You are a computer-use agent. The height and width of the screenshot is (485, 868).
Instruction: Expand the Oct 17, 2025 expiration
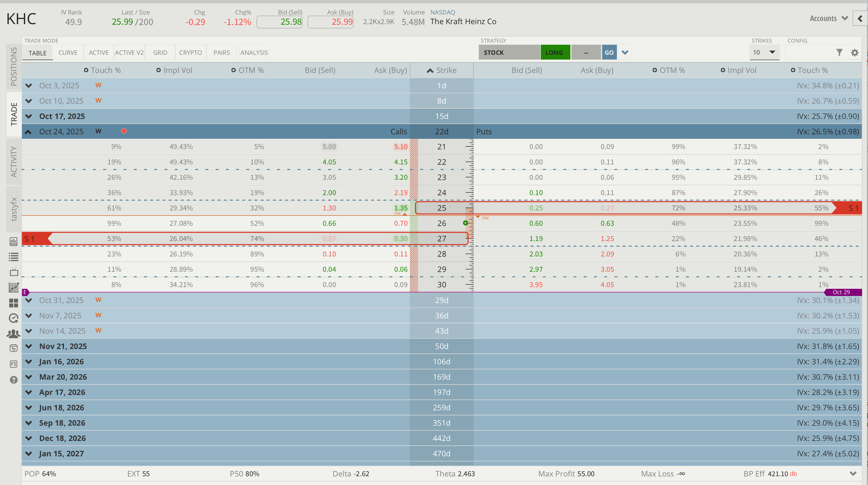tap(29, 116)
